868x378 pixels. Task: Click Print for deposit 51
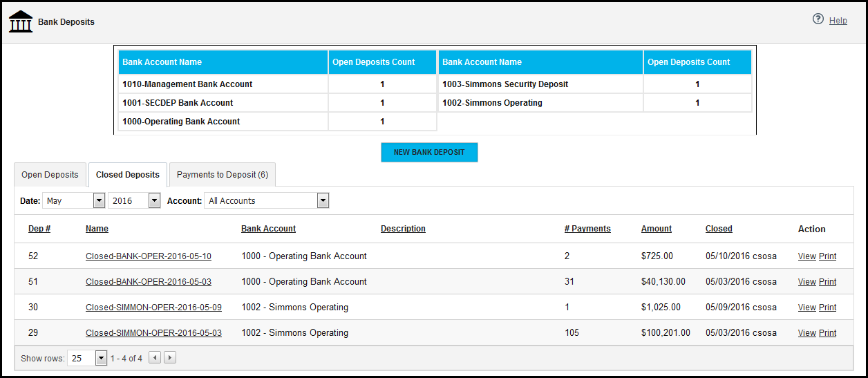click(x=827, y=282)
